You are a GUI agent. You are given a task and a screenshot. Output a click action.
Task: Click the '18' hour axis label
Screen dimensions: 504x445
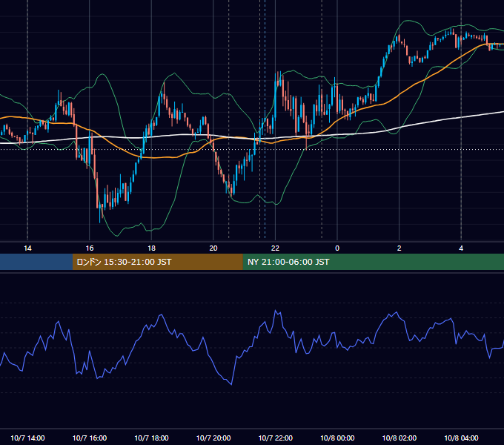coord(151,248)
